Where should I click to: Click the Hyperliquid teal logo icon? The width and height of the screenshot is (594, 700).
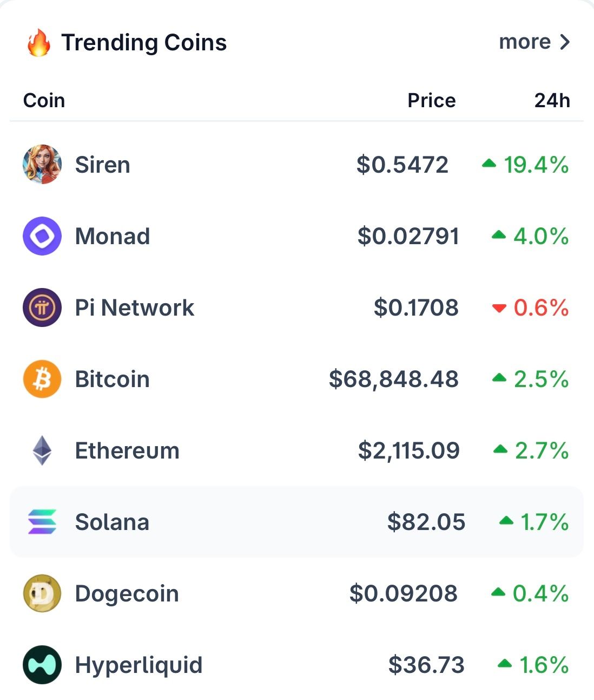(x=42, y=665)
